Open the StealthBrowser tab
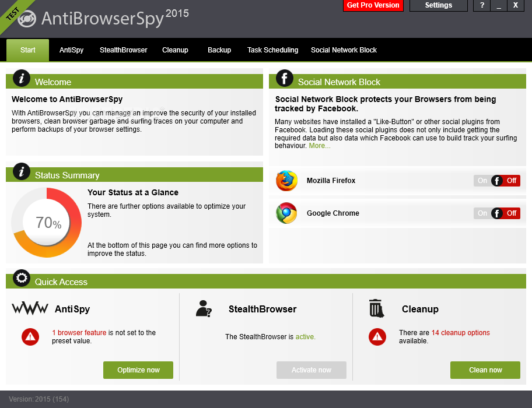The height and width of the screenshot is (408, 532). [x=124, y=50]
